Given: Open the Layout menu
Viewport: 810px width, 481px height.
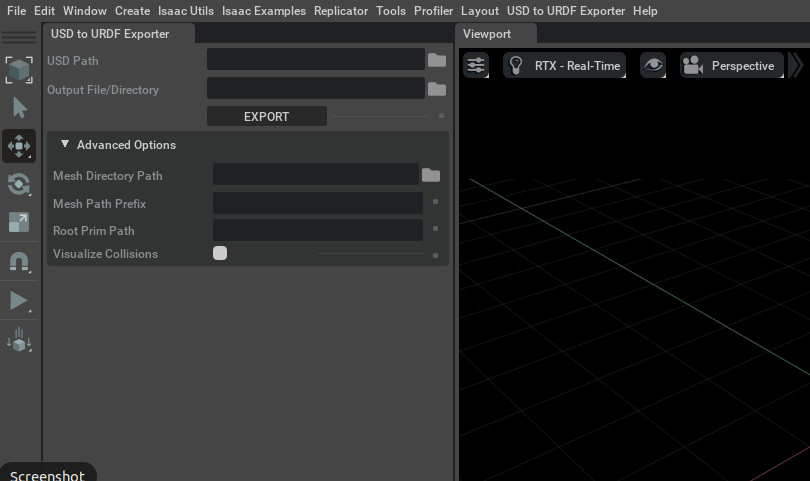Looking at the screenshot, I should tap(480, 11).
